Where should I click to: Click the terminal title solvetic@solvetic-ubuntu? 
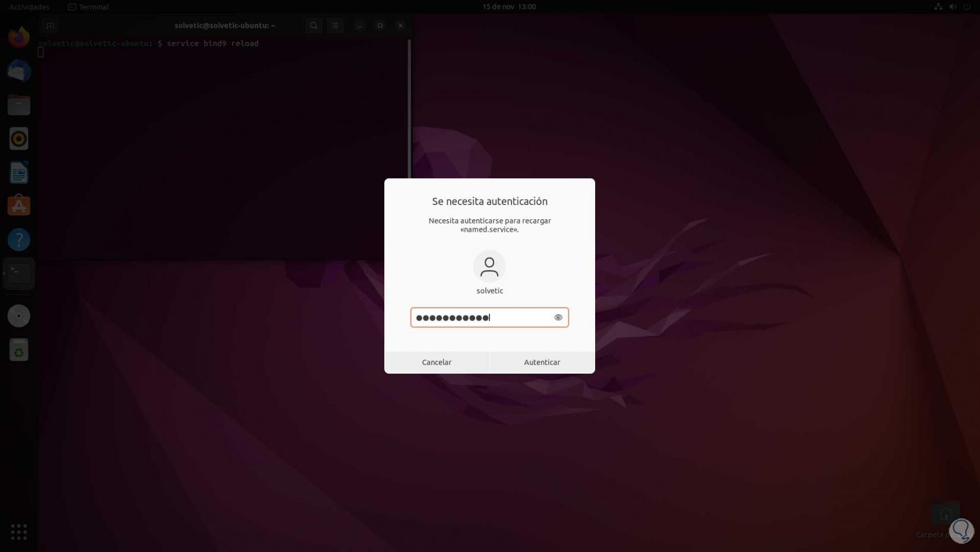tap(225, 26)
